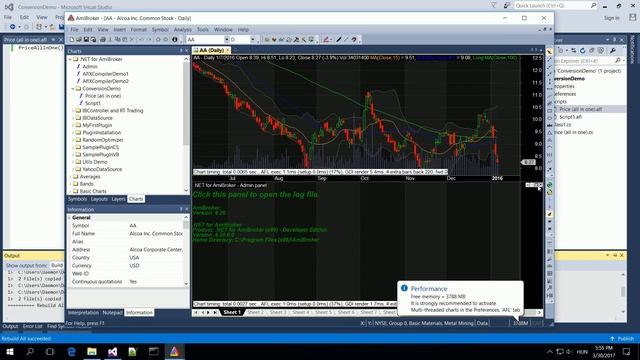
Task: Open the Visual Studio Error List tab
Action: pos(33,326)
